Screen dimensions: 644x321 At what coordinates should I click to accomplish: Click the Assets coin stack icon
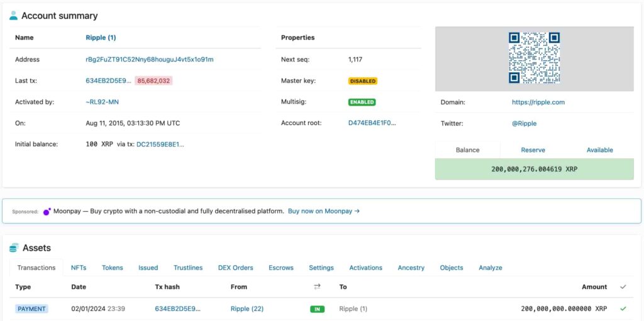point(14,248)
